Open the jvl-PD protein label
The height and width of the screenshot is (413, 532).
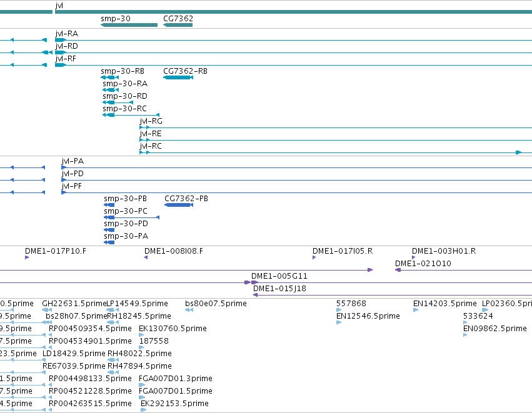(73, 174)
